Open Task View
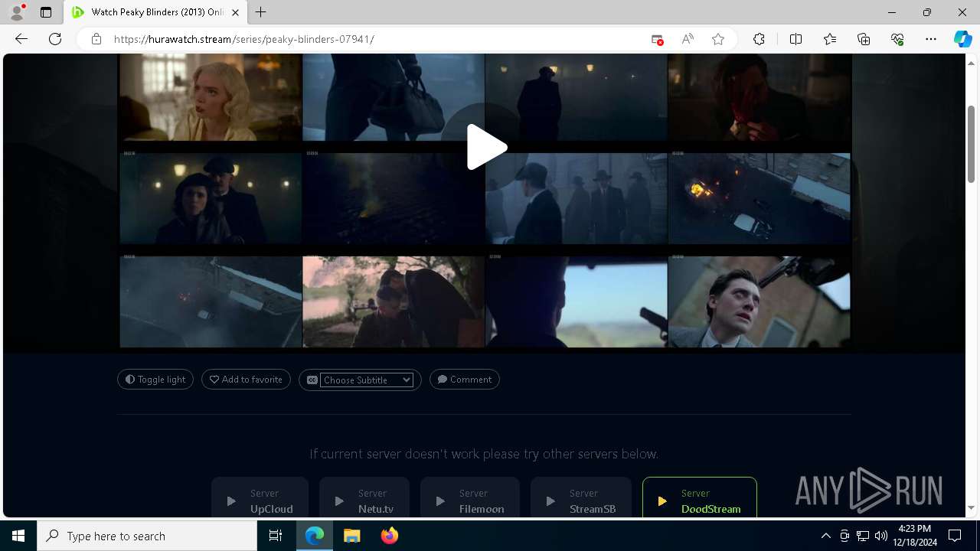 coord(276,536)
